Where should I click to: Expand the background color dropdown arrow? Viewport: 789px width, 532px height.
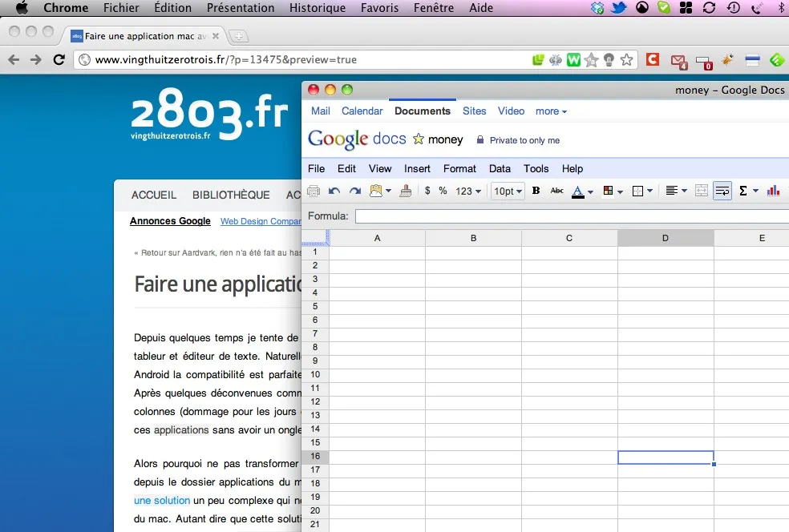620,191
